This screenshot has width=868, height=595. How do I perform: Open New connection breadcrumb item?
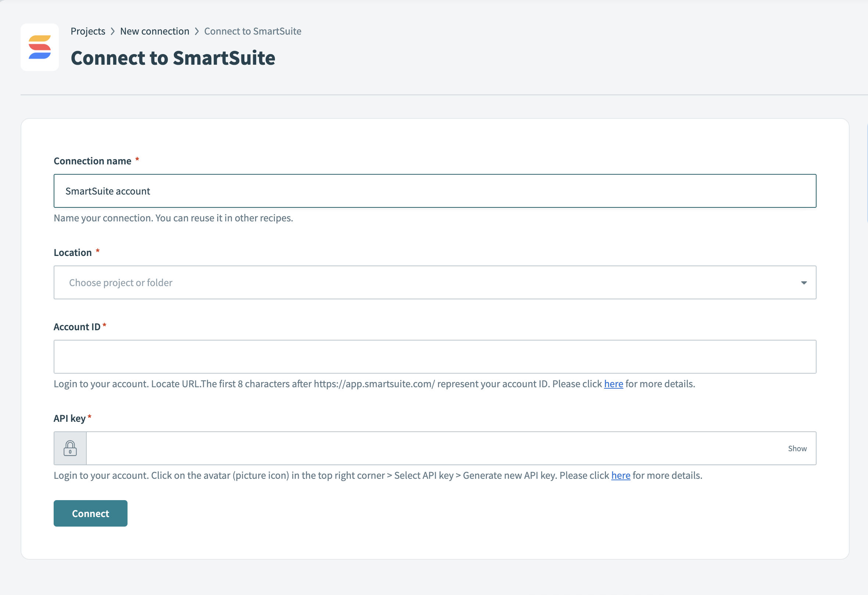[155, 31]
